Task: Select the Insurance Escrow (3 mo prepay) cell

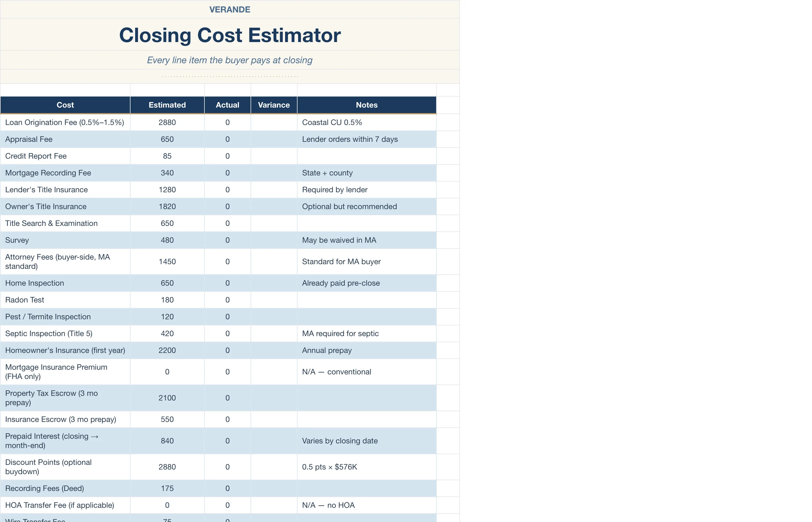Action: tap(65, 419)
